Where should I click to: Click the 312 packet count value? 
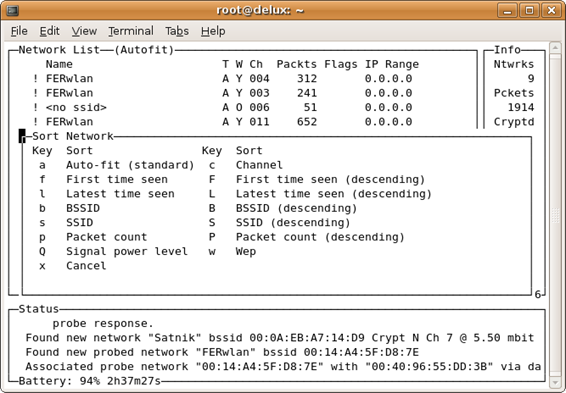(306, 78)
